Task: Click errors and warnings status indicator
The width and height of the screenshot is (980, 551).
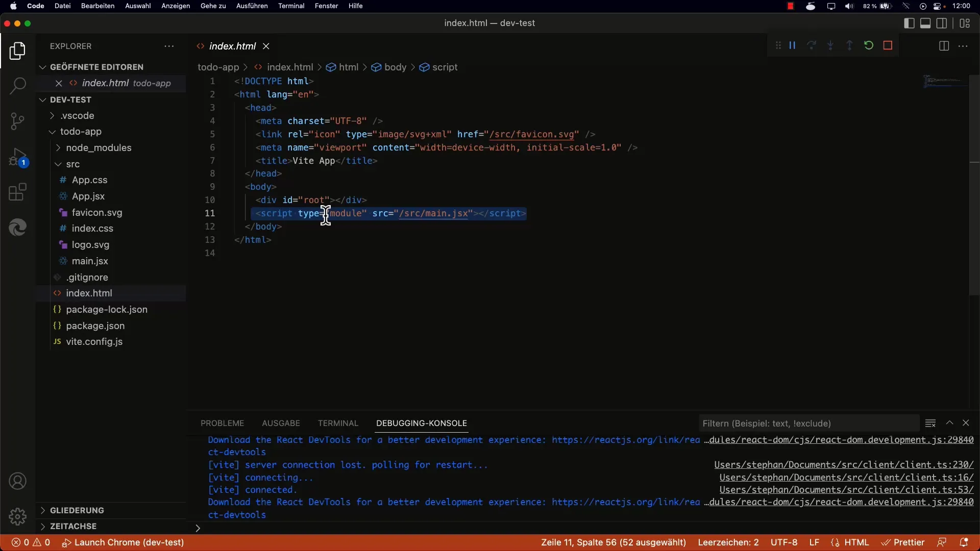Action: 31,542
